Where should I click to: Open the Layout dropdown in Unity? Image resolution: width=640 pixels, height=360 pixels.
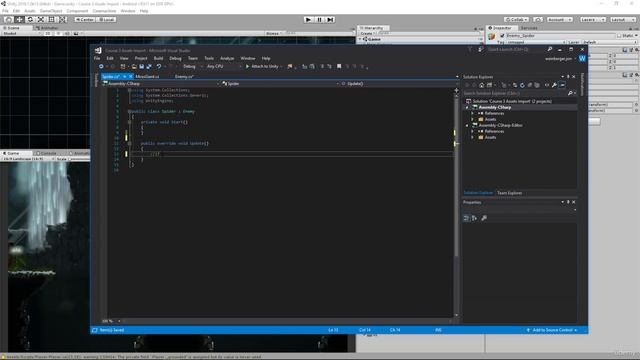tap(623, 20)
